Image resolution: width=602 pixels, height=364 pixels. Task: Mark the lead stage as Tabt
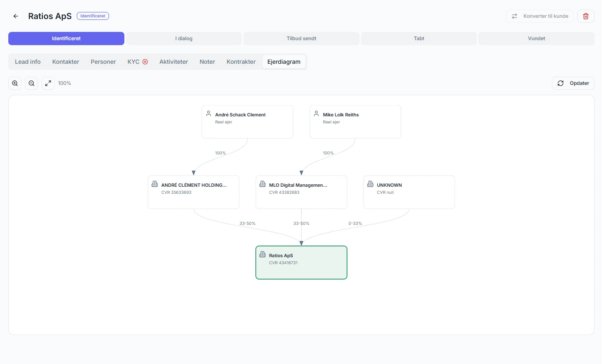click(419, 39)
